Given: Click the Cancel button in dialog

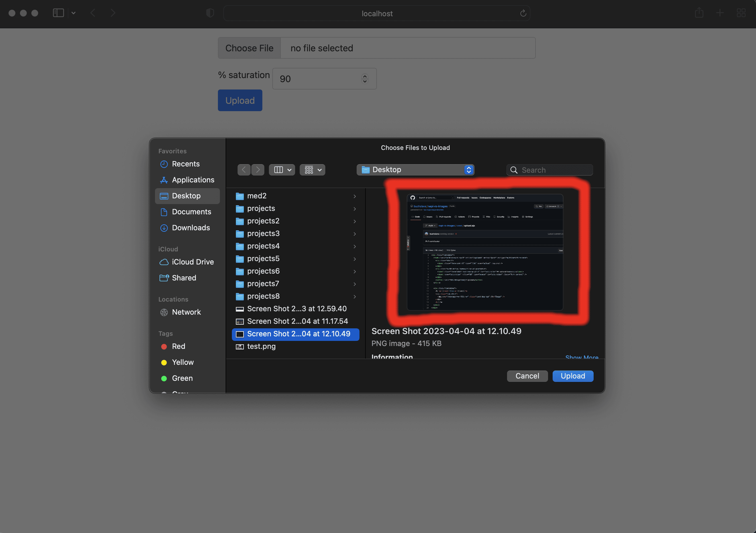Looking at the screenshot, I should point(527,376).
